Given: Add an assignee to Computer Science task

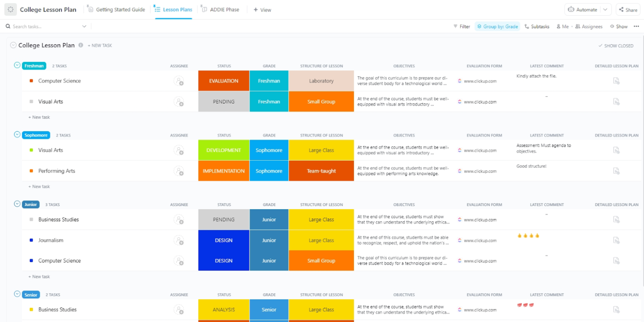Looking at the screenshot, I should click(x=179, y=81).
